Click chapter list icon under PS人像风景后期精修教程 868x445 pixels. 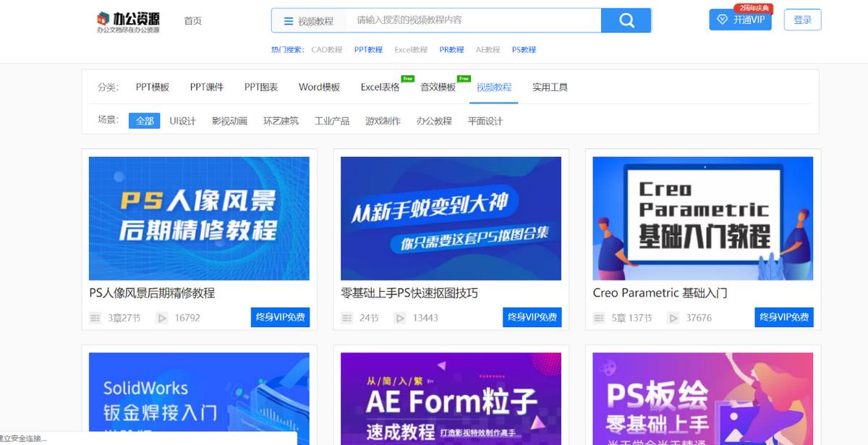95,318
